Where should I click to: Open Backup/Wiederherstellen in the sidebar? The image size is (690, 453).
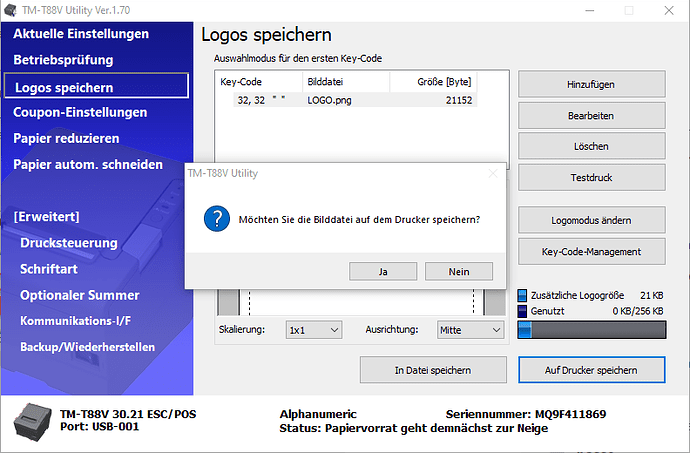tap(88, 347)
